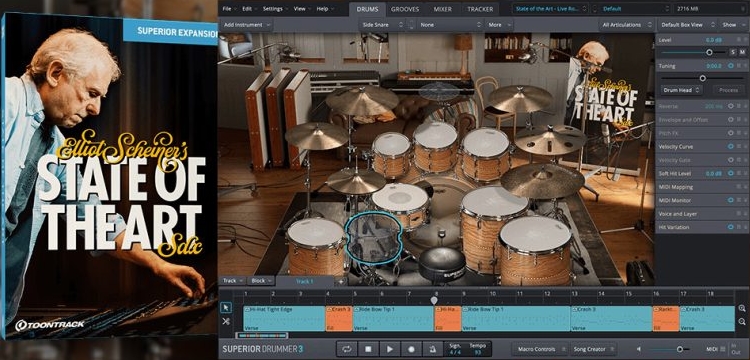Image resolution: width=750 pixels, height=360 pixels.
Task: Toggle the metronome icon
Action: (432, 349)
